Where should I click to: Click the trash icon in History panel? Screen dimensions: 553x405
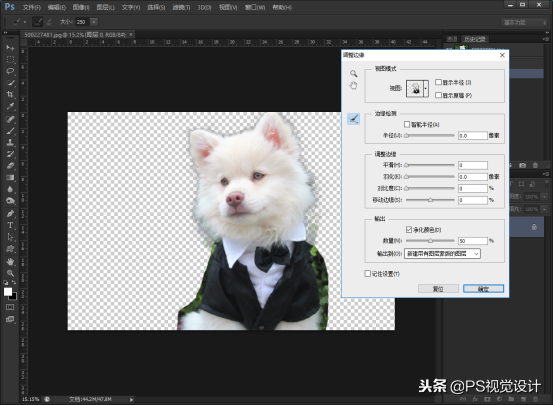point(535,165)
